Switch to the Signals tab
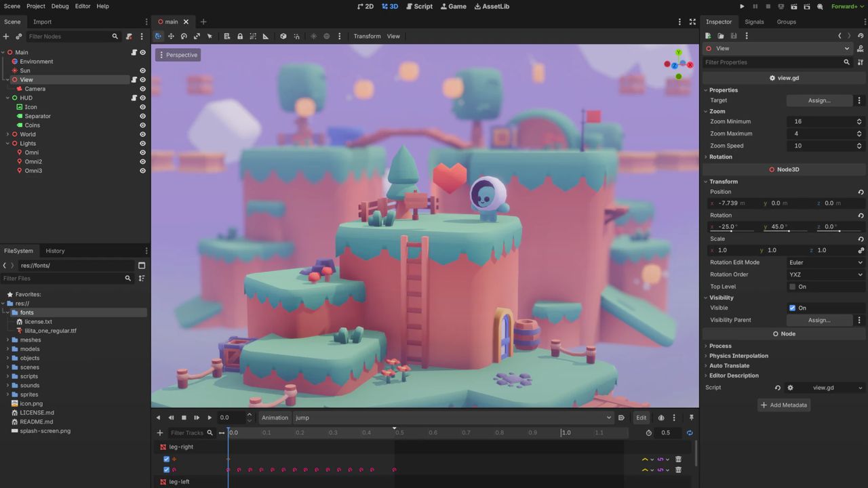 tap(754, 22)
